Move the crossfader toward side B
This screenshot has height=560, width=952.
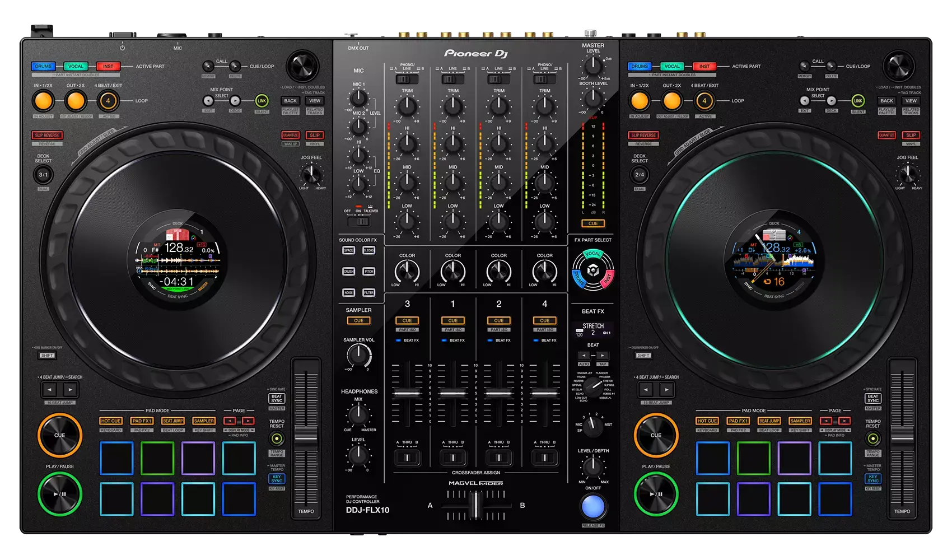(x=504, y=507)
